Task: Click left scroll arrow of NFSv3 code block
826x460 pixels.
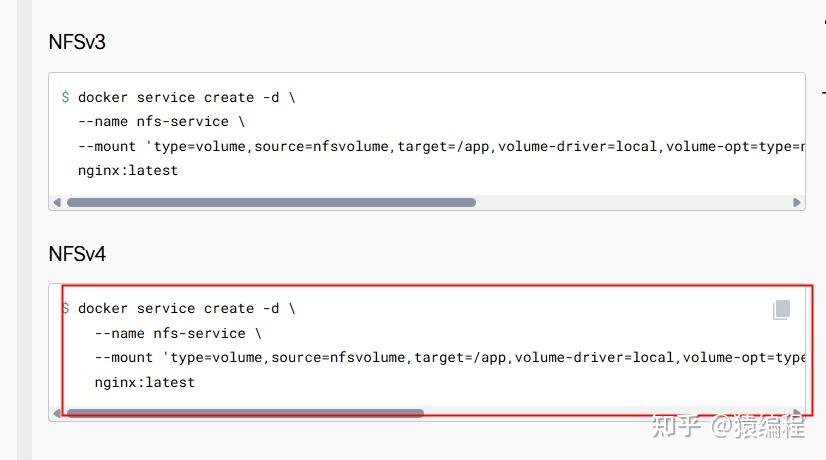Action: point(57,202)
